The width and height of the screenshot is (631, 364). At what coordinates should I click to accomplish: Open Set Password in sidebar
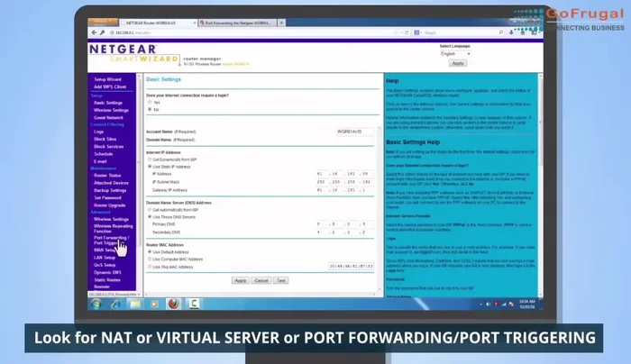[107, 198]
